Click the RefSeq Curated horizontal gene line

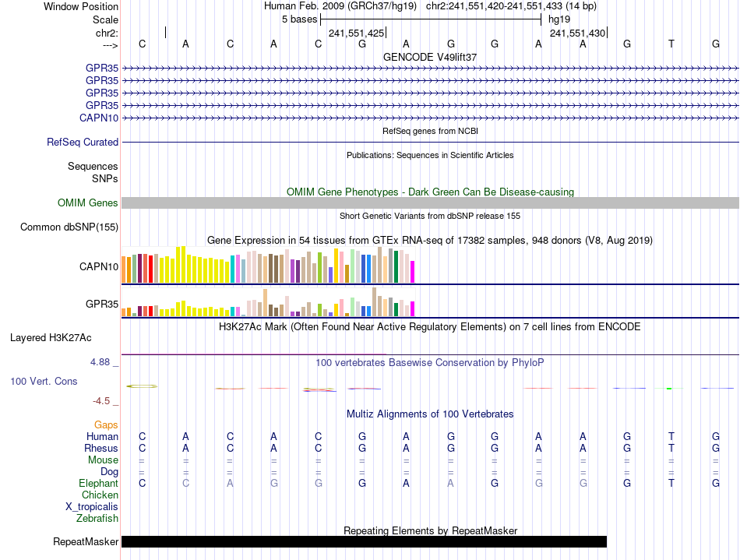click(x=430, y=142)
